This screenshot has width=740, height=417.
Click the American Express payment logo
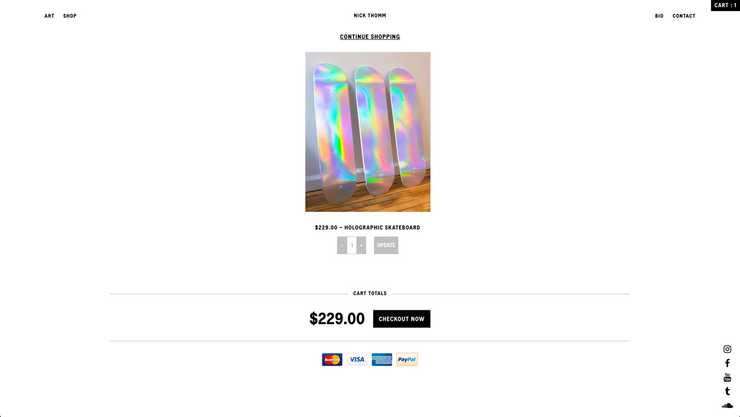382,359
